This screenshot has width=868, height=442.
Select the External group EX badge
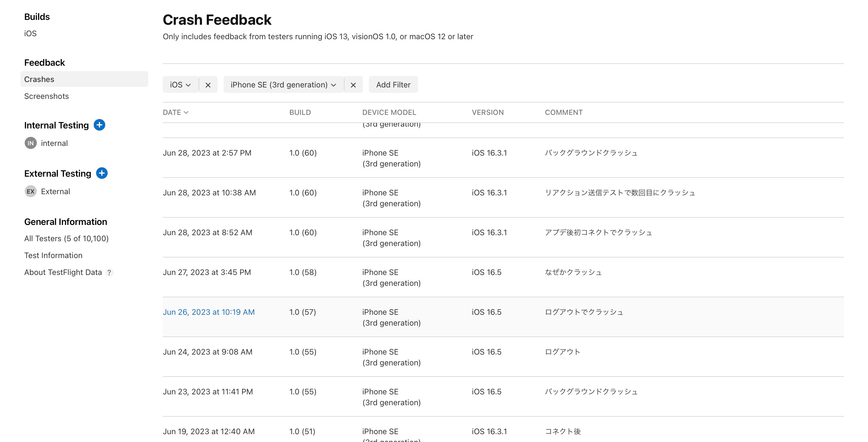(x=30, y=191)
